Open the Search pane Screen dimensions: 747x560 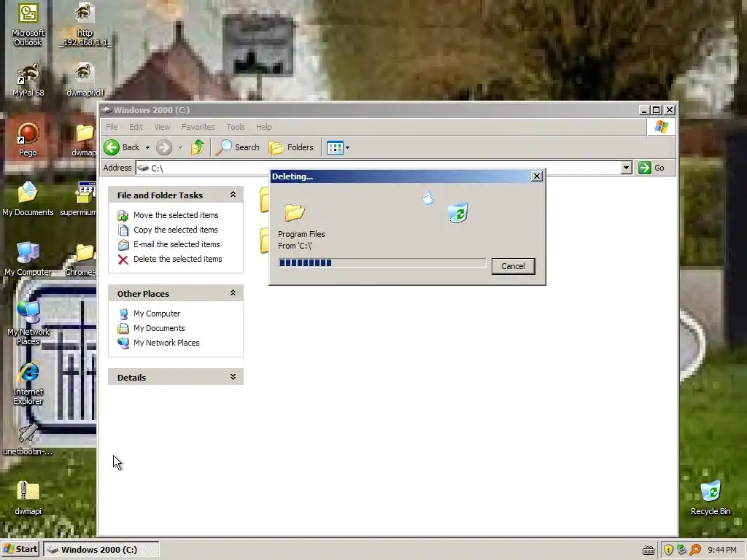[x=237, y=147]
